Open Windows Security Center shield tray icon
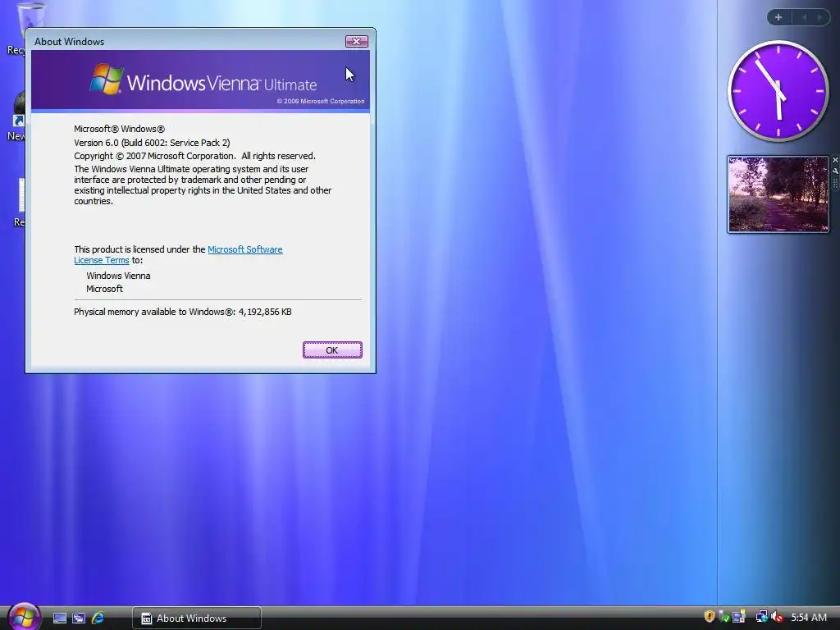Screen dimensions: 840x630 pos(710,617)
